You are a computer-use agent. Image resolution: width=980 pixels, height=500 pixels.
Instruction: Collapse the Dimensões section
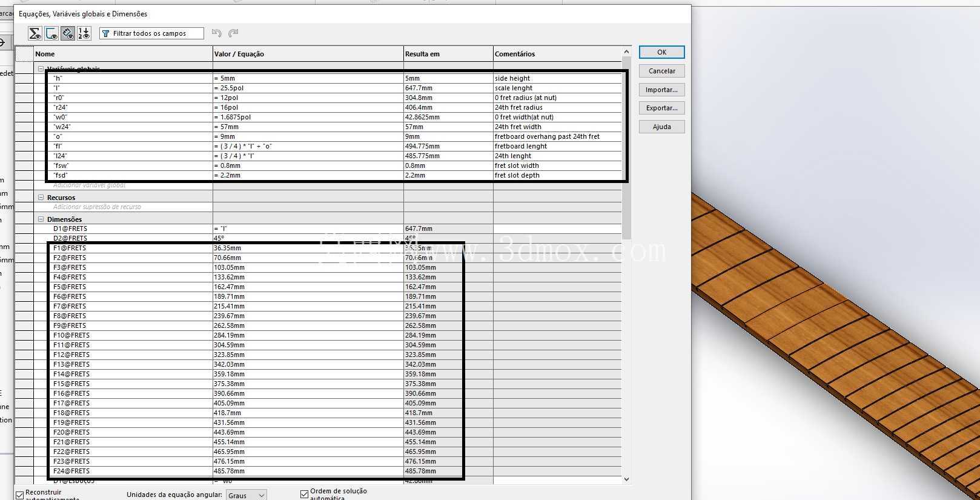coord(41,219)
